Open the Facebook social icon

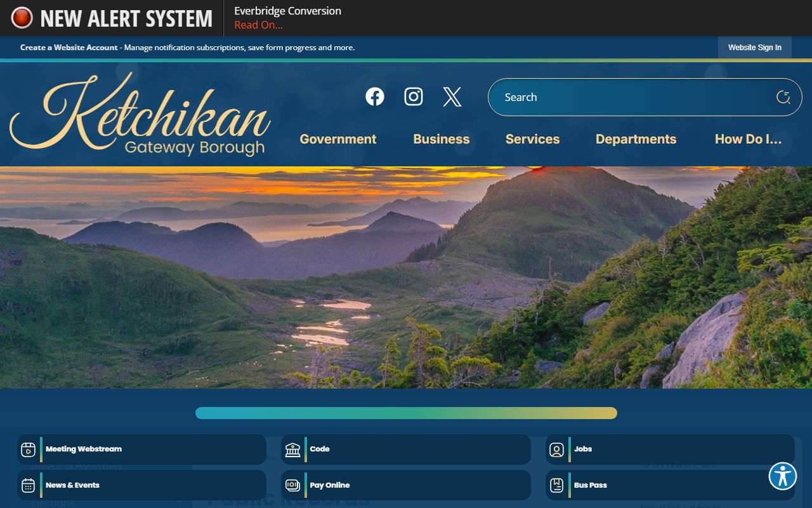click(x=375, y=97)
